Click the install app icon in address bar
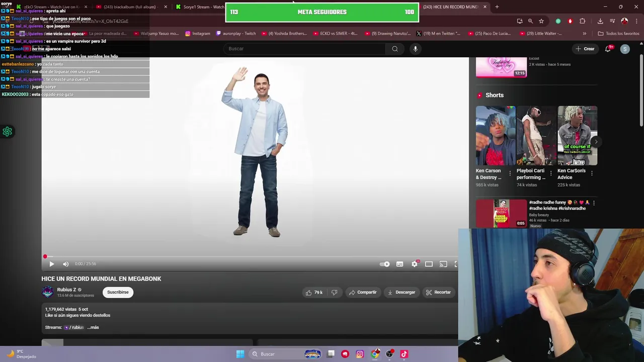 pos(520,21)
